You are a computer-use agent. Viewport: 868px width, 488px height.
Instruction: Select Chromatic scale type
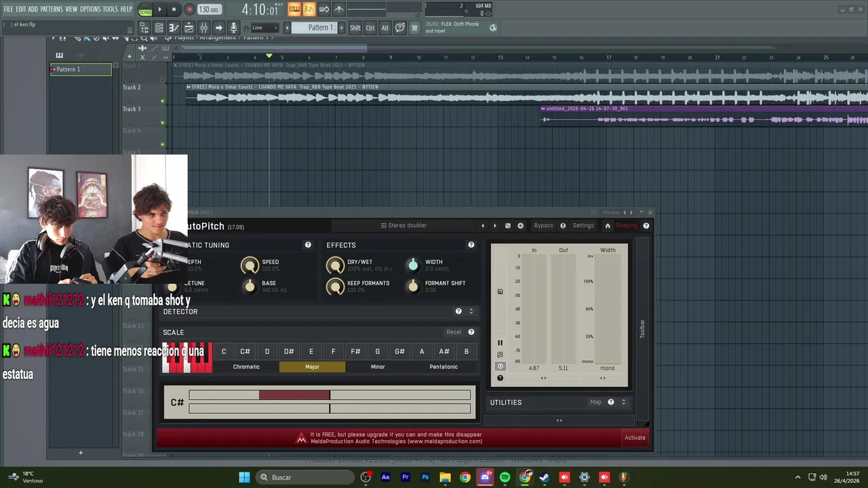point(246,367)
